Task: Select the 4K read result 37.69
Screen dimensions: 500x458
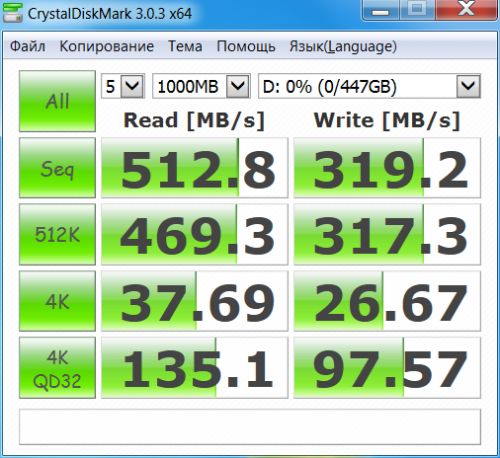Action: (x=195, y=301)
